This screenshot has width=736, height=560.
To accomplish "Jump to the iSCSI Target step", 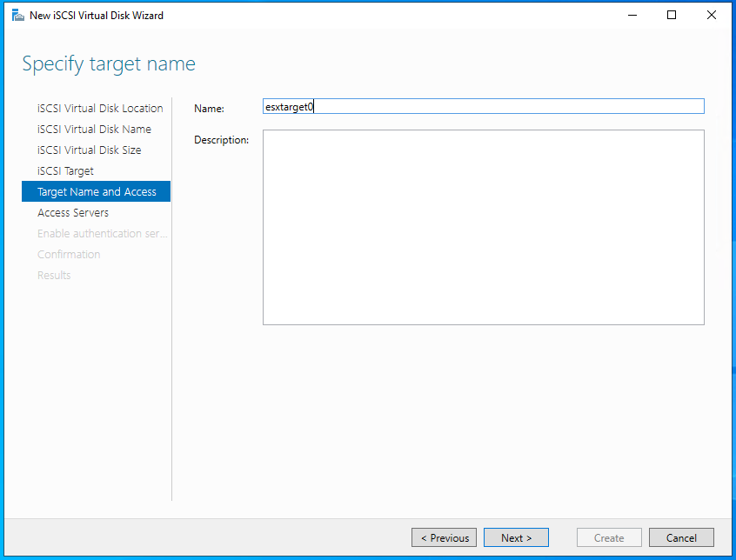I will [65, 171].
